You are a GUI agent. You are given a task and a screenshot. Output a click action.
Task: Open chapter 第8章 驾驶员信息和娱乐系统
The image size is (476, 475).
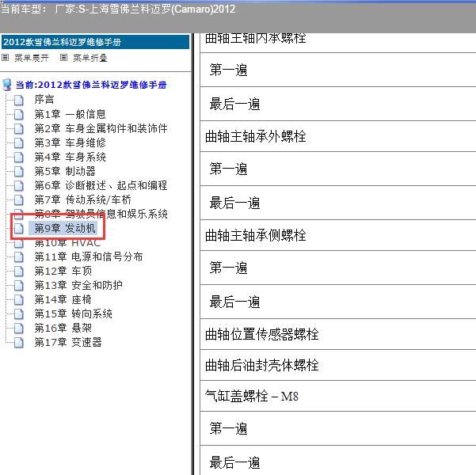101,215
